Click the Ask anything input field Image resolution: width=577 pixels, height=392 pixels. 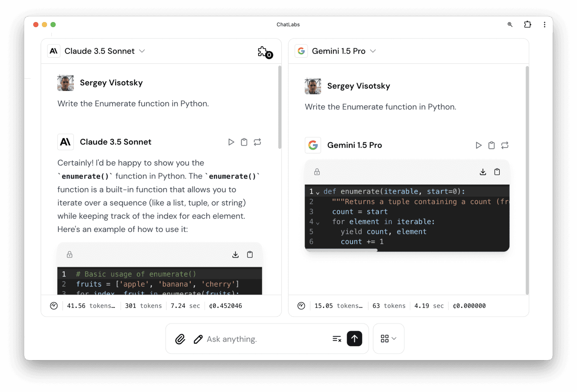(x=267, y=339)
